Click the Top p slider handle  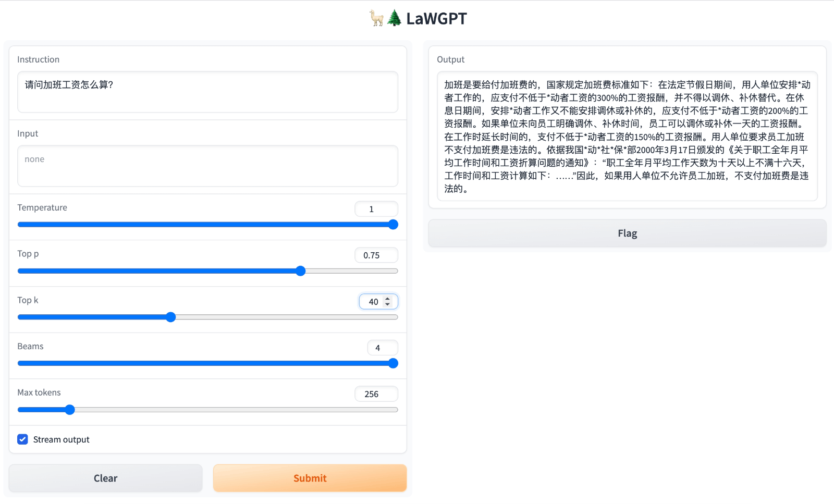point(300,271)
